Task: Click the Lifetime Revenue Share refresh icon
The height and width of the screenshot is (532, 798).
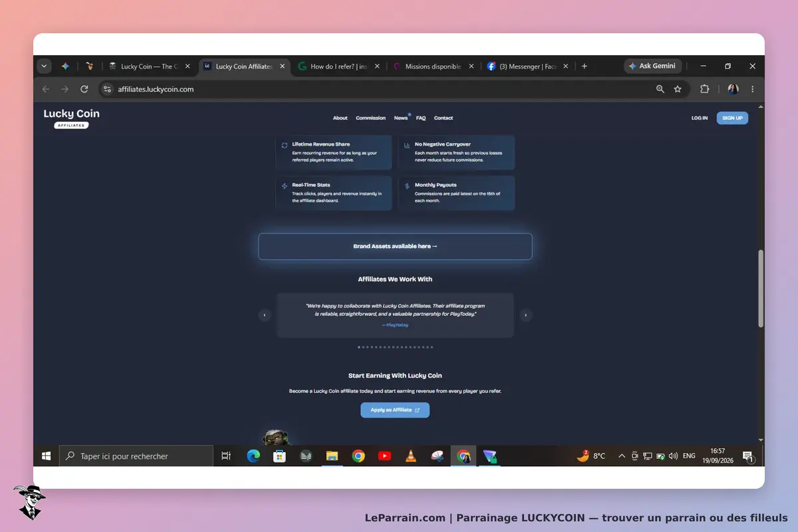Action: coord(285,145)
